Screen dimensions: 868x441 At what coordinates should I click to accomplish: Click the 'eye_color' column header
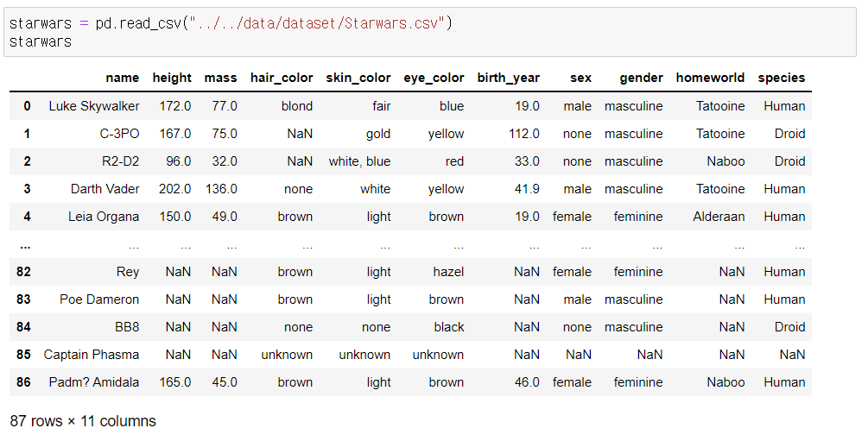coord(434,78)
